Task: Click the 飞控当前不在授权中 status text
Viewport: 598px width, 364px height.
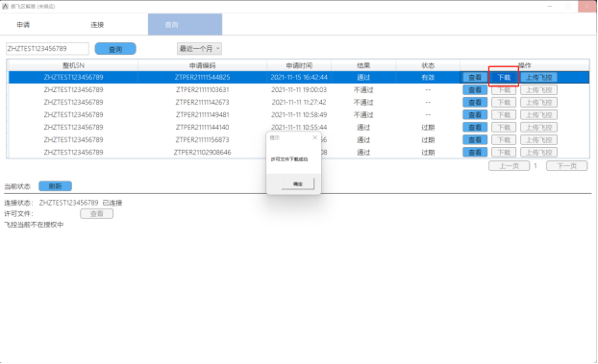Action: point(34,225)
